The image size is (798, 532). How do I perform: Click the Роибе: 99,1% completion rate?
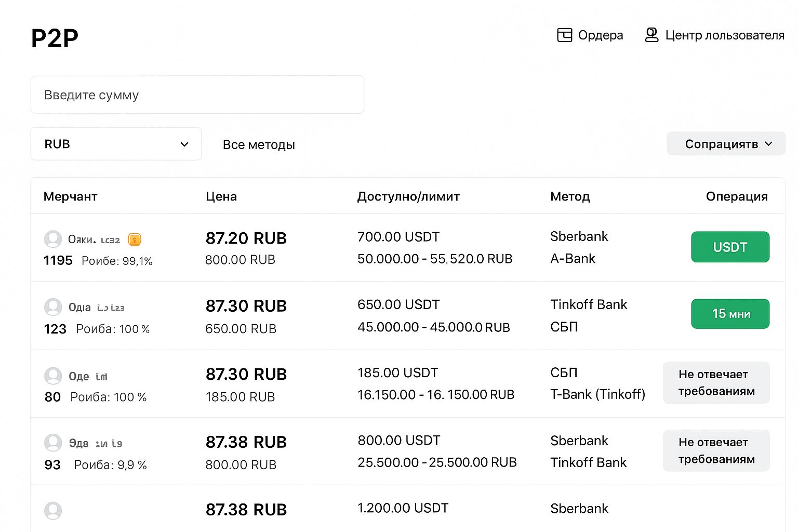click(117, 261)
